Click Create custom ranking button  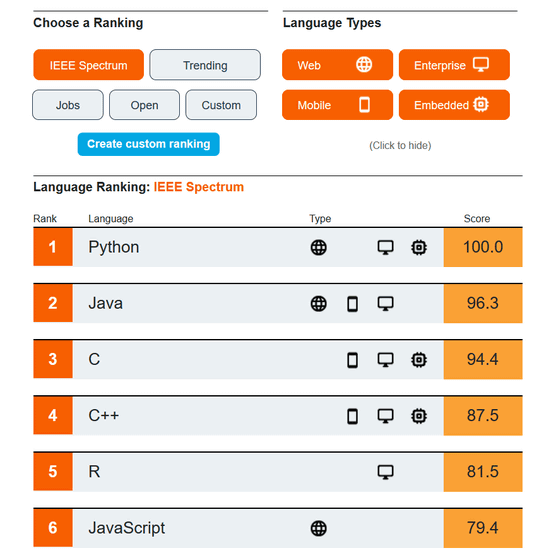click(x=149, y=144)
